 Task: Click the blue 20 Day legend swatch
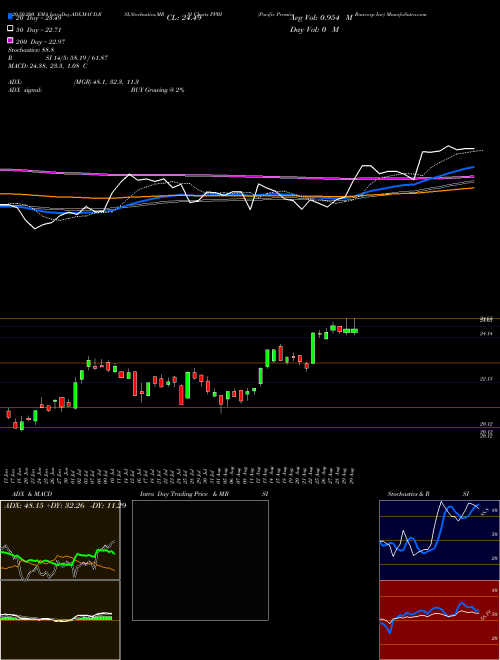(10, 16)
